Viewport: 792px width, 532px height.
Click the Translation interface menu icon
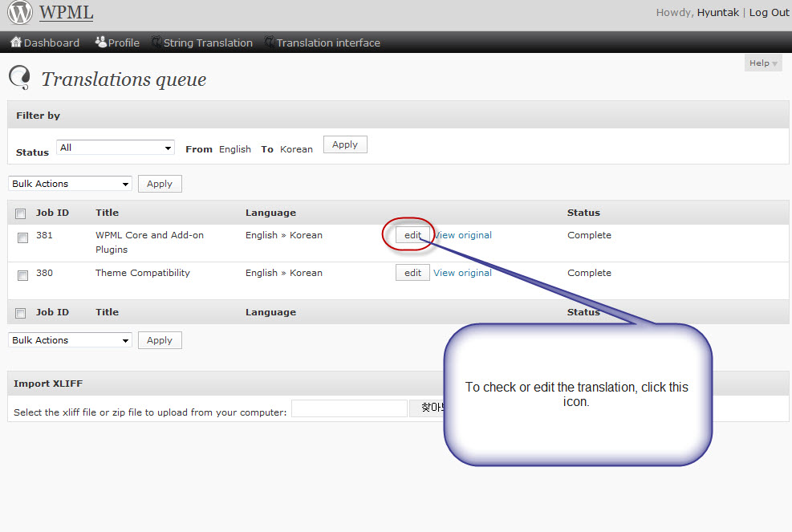(270, 42)
